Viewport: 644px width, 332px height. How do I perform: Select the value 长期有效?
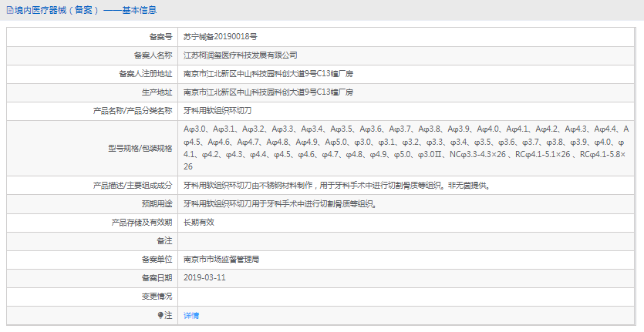click(199, 223)
